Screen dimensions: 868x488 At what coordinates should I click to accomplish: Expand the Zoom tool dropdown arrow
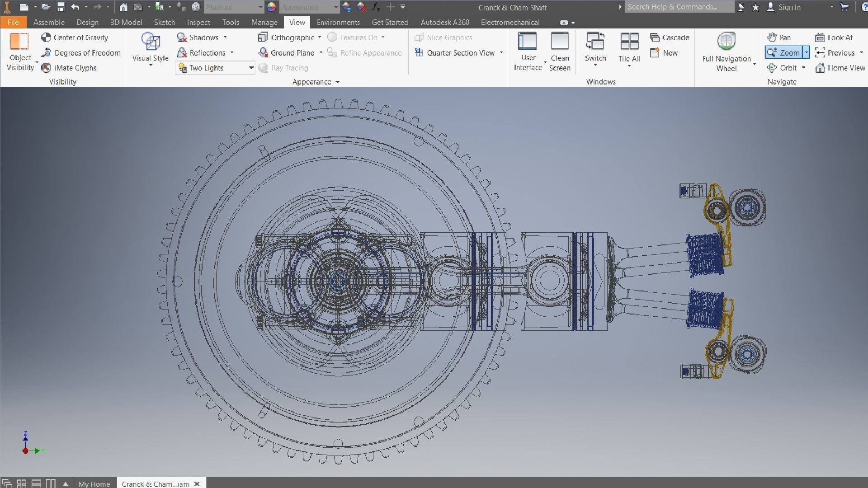(806, 53)
